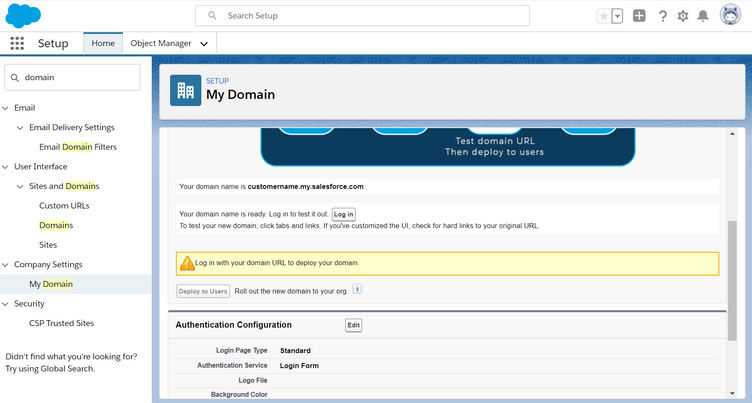Switch to the Home tab
752x403 pixels.
pos(103,43)
